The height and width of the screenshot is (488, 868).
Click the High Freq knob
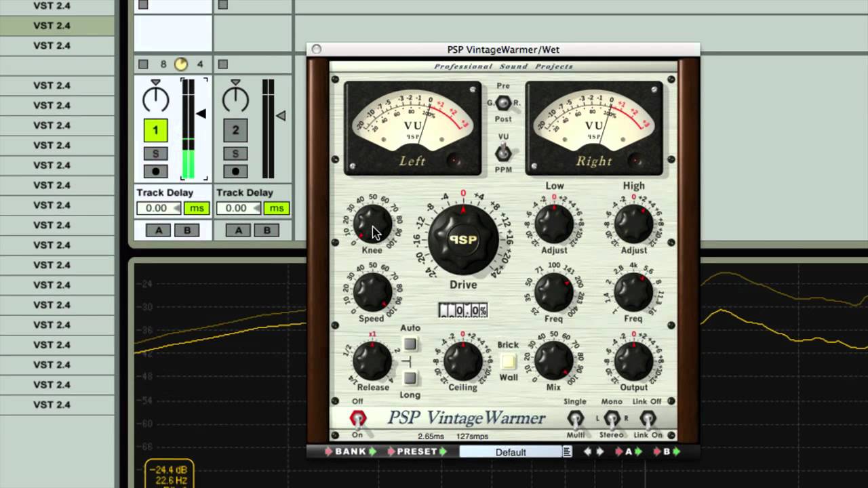pyautogui.click(x=633, y=293)
